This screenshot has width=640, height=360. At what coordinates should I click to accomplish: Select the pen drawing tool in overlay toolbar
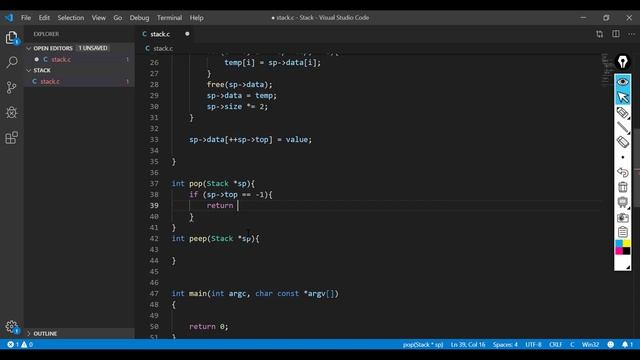tap(622, 112)
